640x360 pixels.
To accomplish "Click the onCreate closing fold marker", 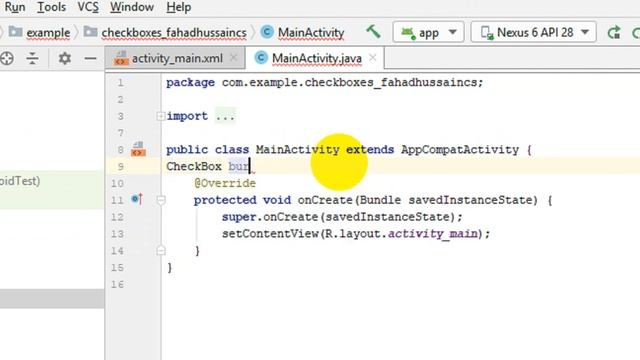I will [x=161, y=250].
